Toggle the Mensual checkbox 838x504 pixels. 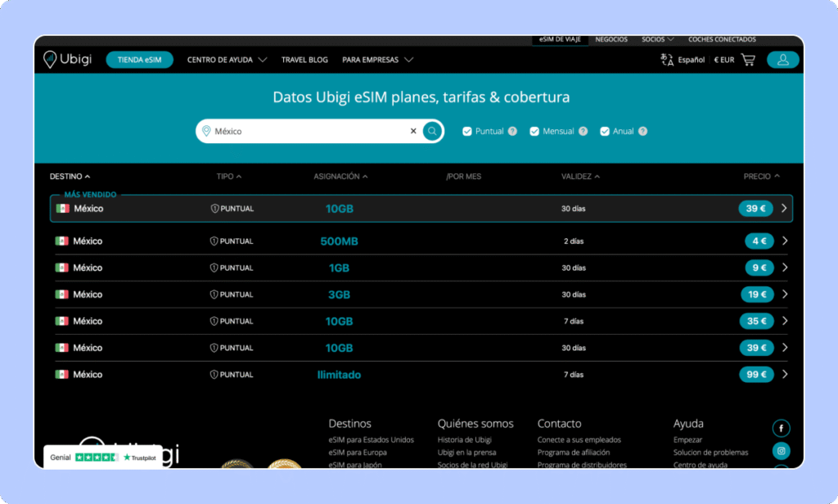click(534, 131)
